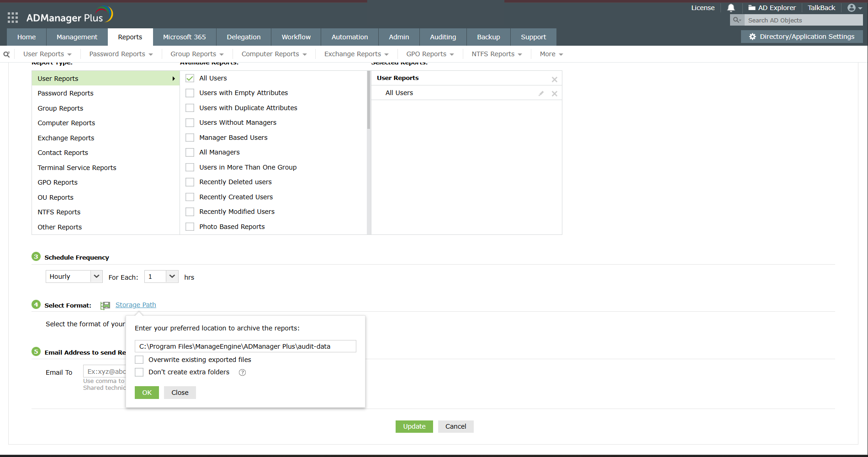Click the Email To input field
This screenshot has height=457, width=868.
(105, 372)
